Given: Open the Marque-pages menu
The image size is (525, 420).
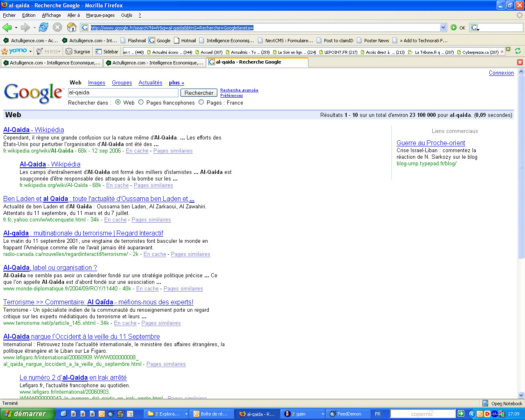Looking at the screenshot, I should 100,15.
